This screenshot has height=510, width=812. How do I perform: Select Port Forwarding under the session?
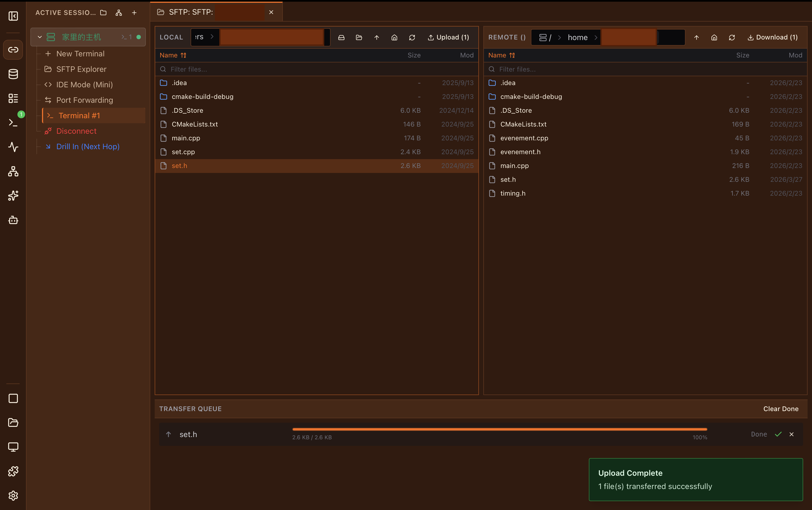pyautogui.click(x=84, y=100)
